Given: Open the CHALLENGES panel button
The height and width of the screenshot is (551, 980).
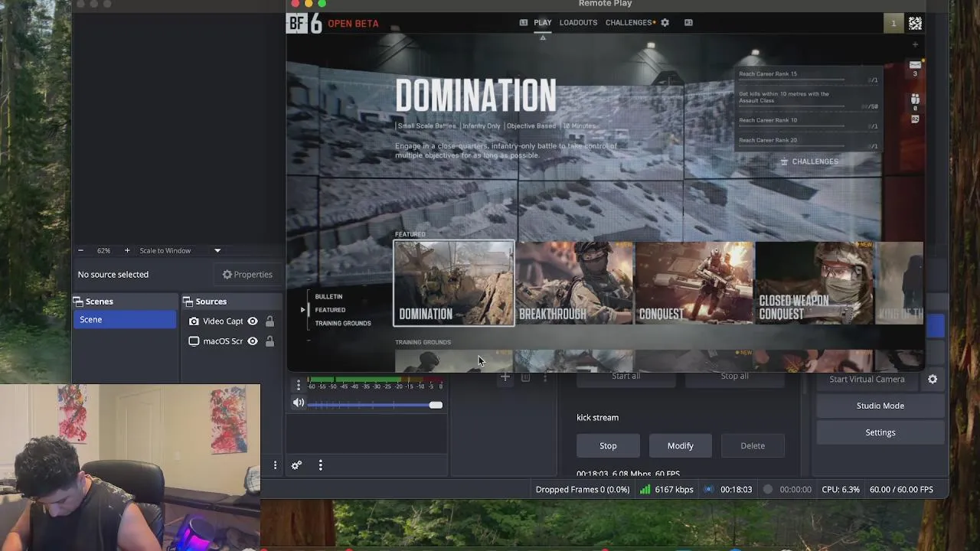Looking at the screenshot, I should [808, 161].
